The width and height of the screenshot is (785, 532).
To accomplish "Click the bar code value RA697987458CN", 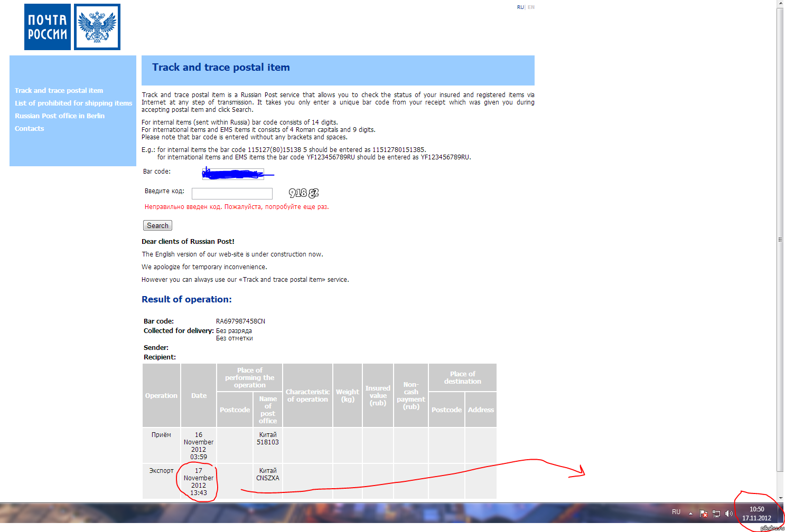I will click(240, 321).
